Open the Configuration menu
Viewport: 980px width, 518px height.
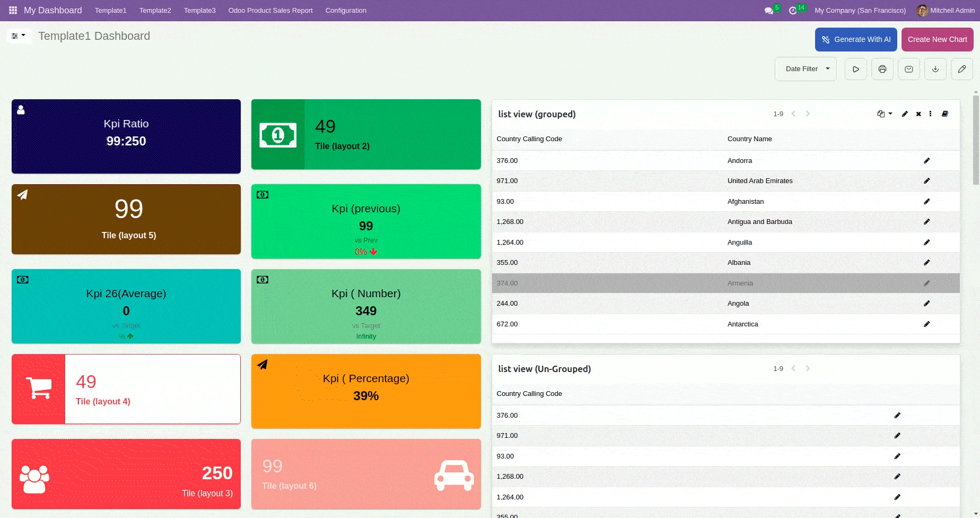pos(346,11)
